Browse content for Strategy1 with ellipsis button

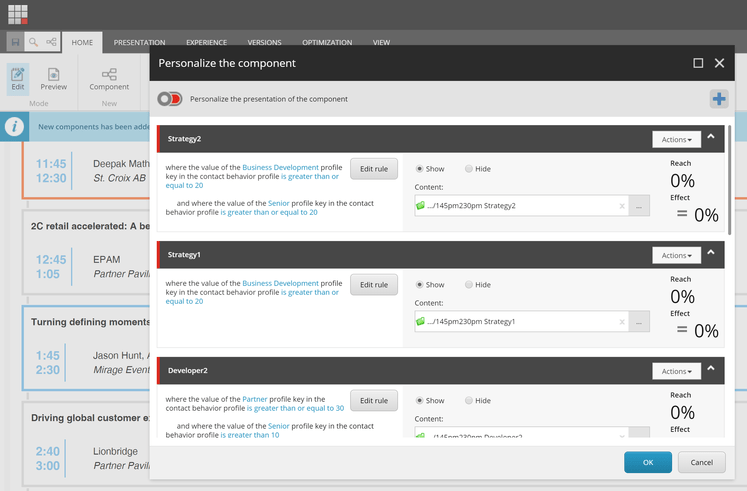(x=639, y=321)
